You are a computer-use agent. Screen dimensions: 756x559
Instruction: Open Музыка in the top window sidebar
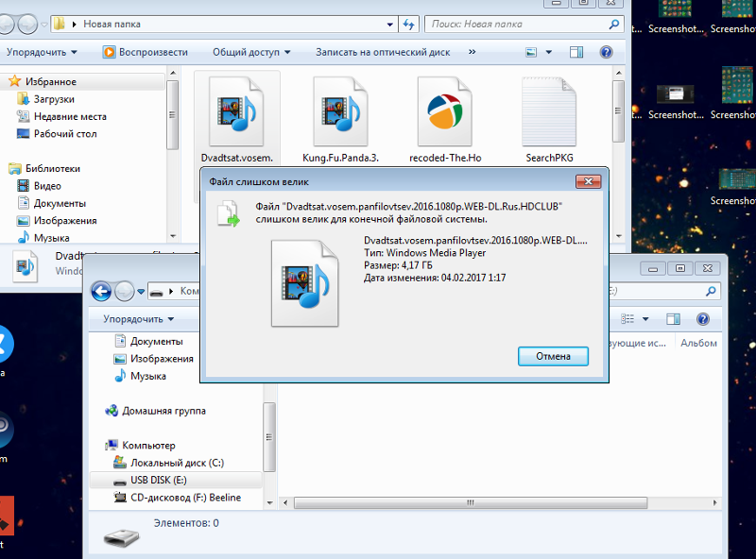[51, 238]
